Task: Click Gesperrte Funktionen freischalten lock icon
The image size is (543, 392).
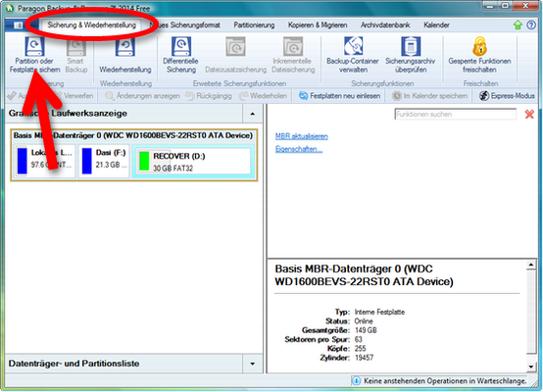Action: (480, 46)
